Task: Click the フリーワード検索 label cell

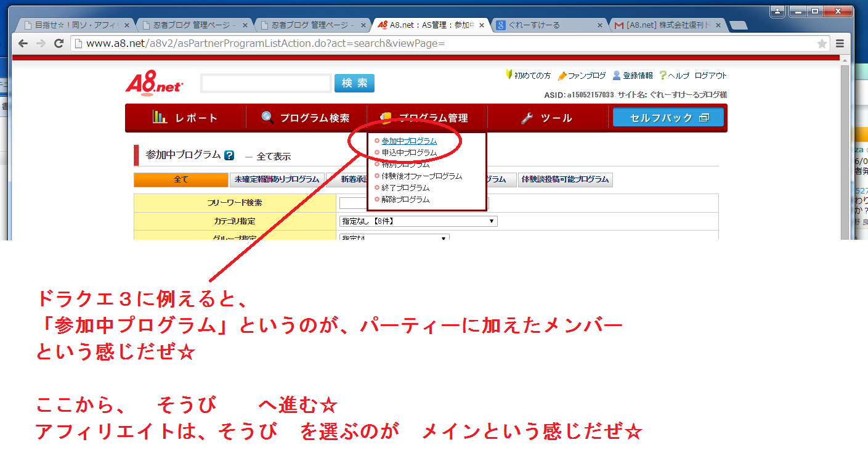Action: click(x=235, y=203)
